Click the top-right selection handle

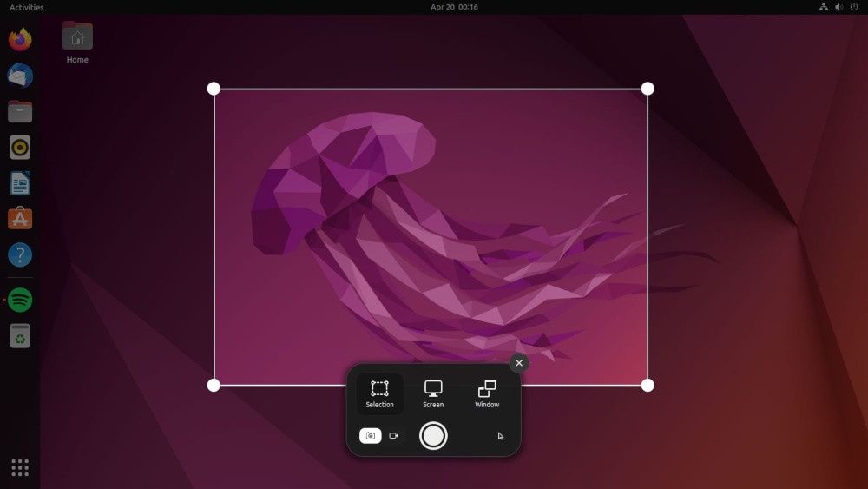click(648, 89)
